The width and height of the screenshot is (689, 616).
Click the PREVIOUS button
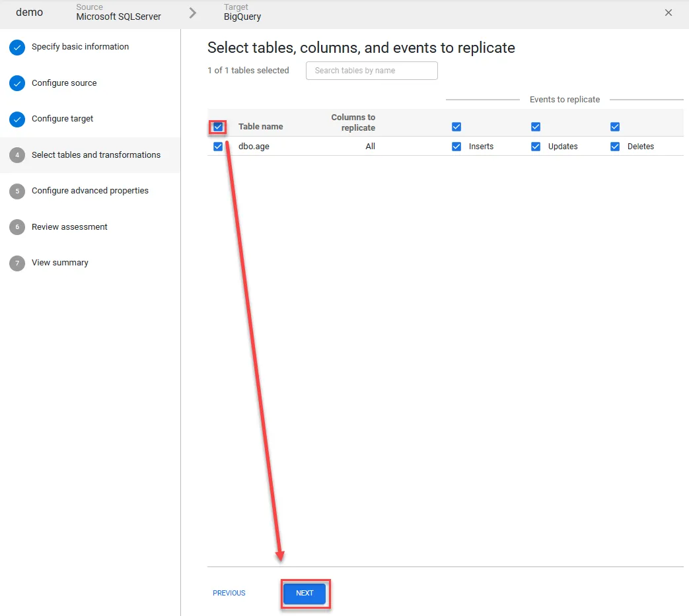[x=229, y=593]
